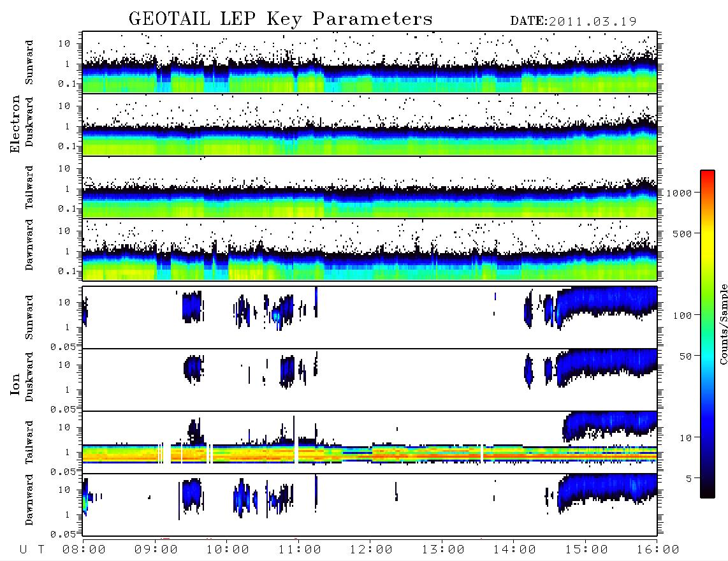
Task: Select the DATE:2011.03.19 label
Action: click(573, 22)
